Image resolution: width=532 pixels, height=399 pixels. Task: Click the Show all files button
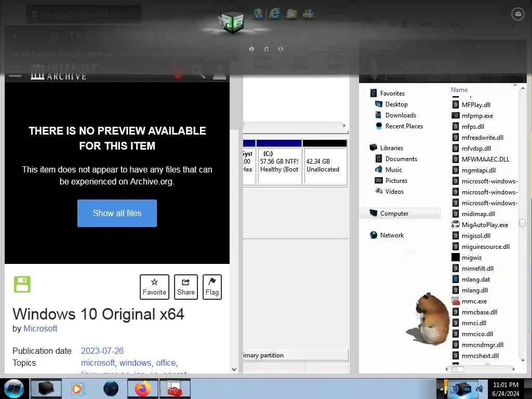(x=117, y=213)
